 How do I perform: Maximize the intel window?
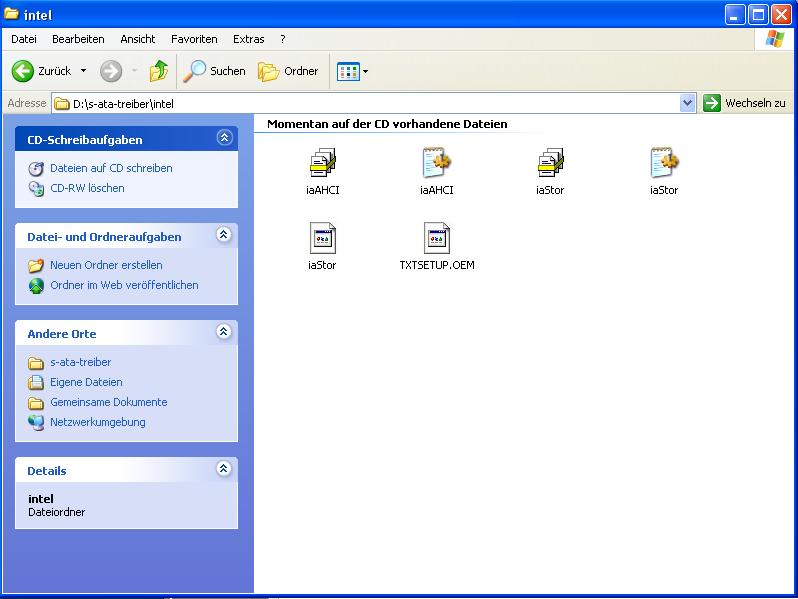click(x=758, y=15)
